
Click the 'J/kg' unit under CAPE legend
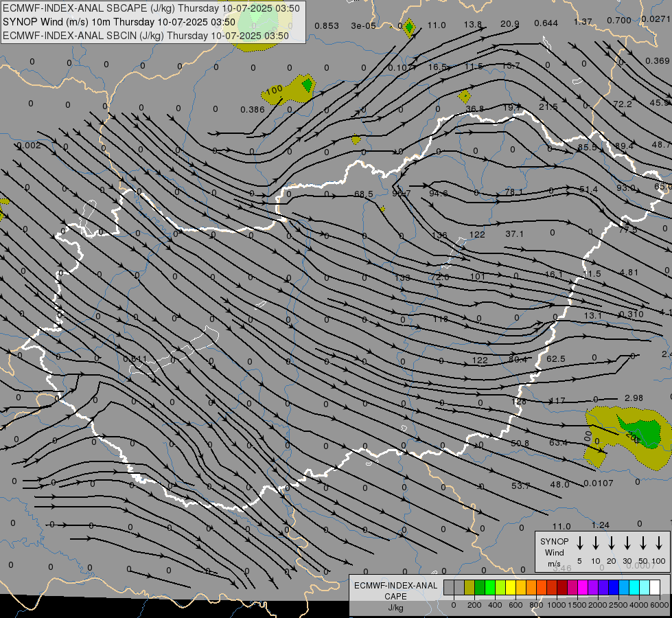(395, 608)
